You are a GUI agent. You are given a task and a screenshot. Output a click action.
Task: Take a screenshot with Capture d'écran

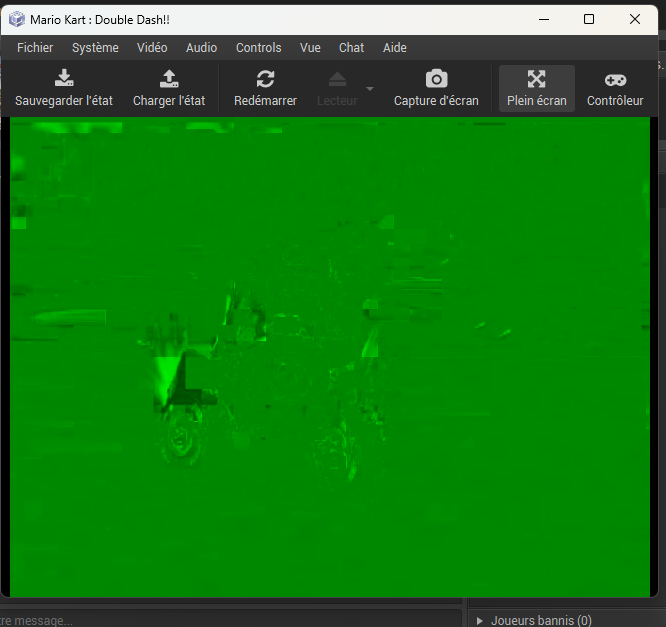[436, 88]
